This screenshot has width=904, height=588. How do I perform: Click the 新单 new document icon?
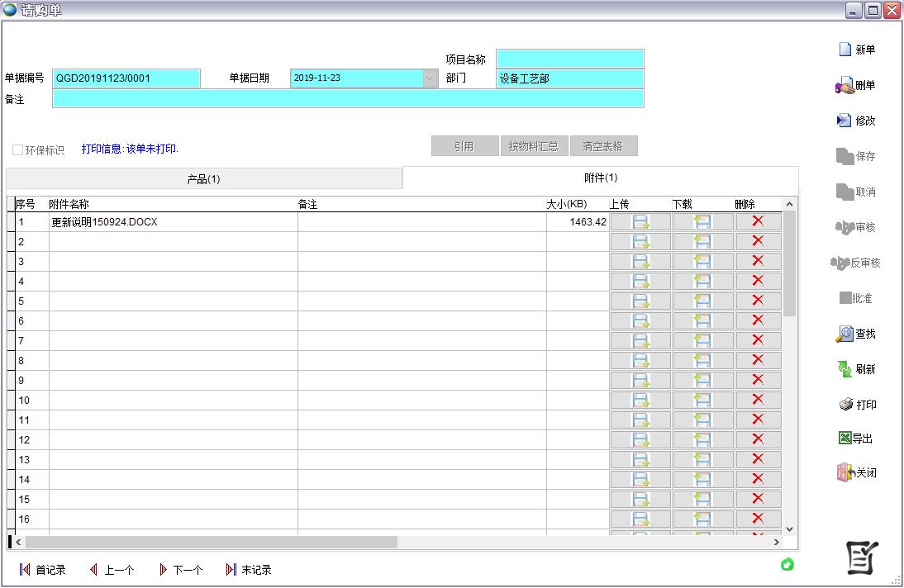coord(845,50)
